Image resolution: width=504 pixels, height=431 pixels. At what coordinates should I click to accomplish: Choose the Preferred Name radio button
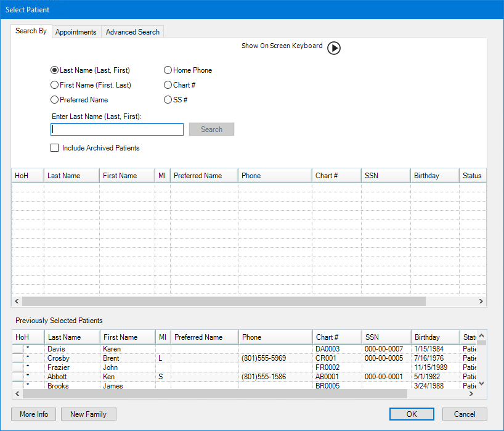point(55,100)
